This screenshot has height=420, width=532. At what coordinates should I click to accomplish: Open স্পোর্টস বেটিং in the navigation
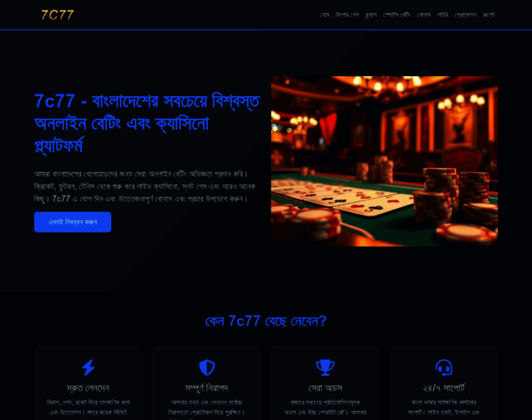point(397,15)
